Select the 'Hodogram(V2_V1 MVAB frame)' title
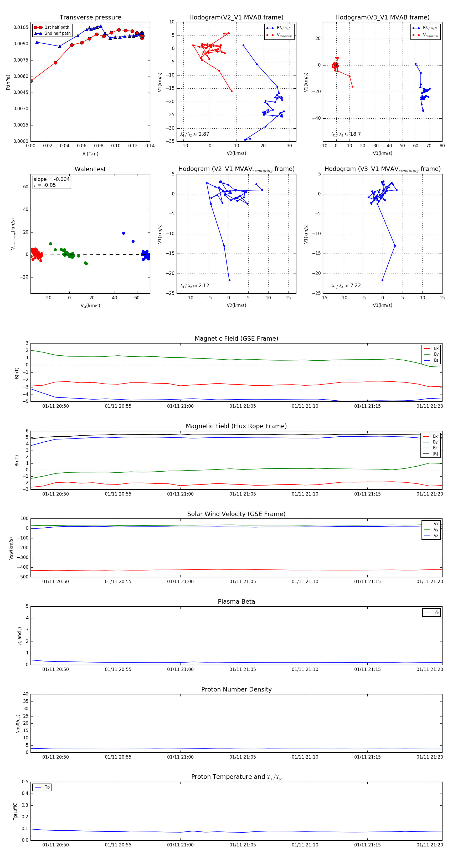 click(236, 18)
